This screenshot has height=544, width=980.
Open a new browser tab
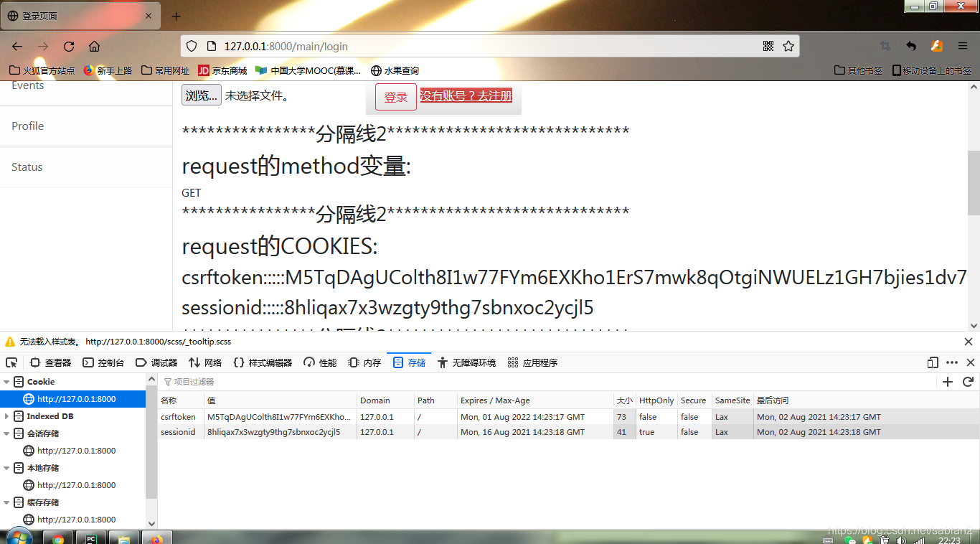(176, 16)
